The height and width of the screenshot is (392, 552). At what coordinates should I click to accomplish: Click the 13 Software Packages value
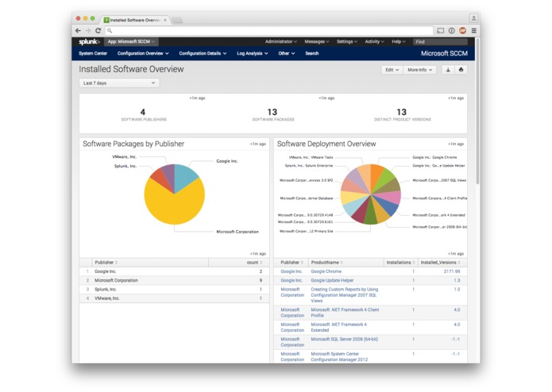[272, 112]
